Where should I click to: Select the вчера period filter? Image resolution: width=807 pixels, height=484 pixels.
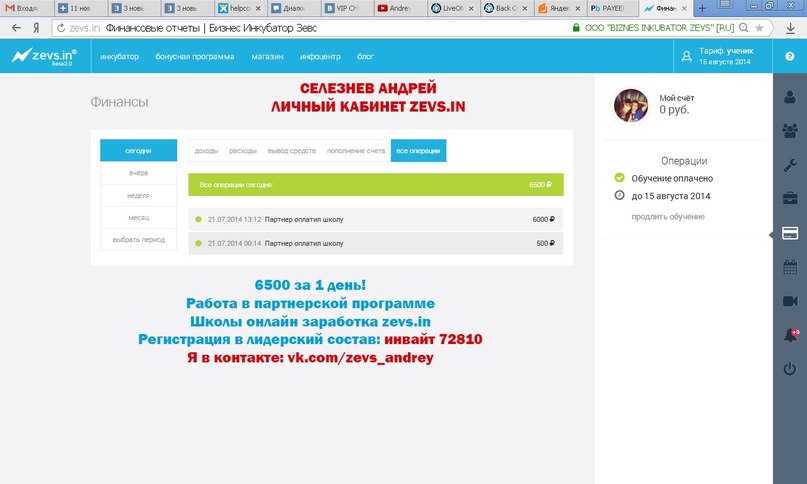(x=138, y=173)
